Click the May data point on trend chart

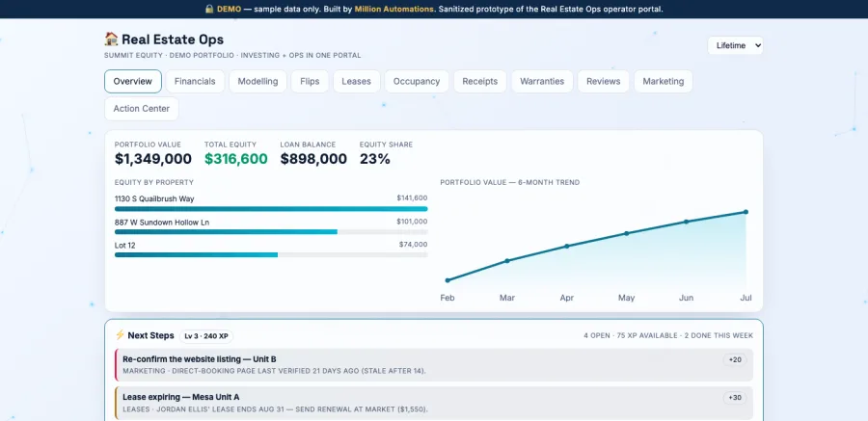point(627,233)
